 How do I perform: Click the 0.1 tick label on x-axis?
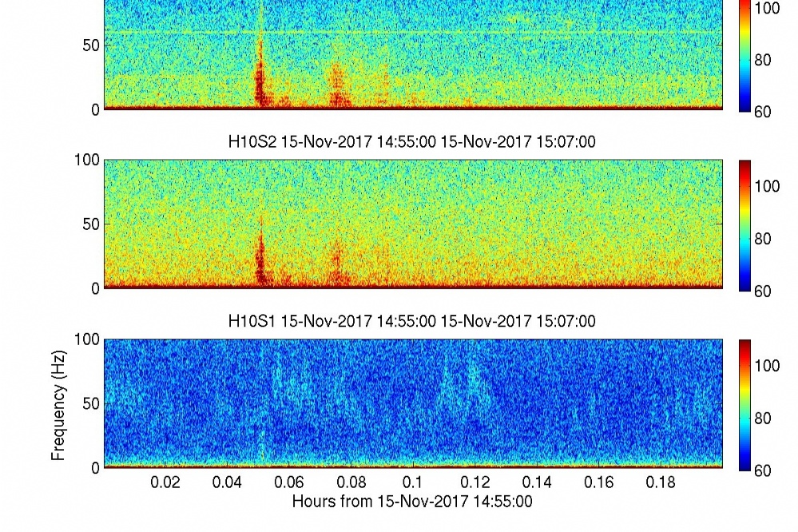pyautogui.click(x=412, y=483)
